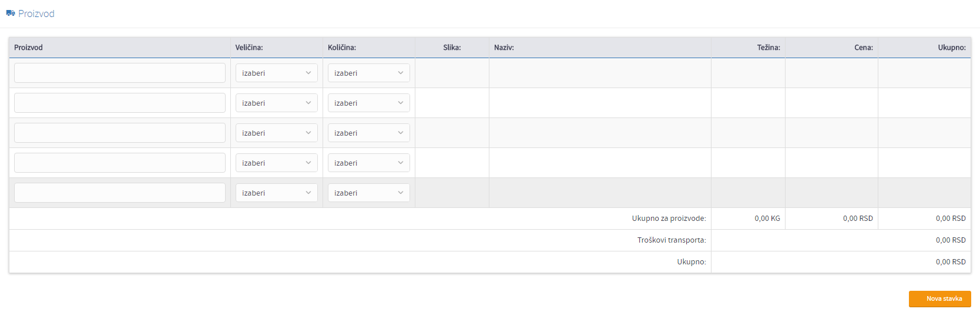Screen dimensions: 980x319
Task: Select the fourth row Količina combo box
Action: coord(368,163)
